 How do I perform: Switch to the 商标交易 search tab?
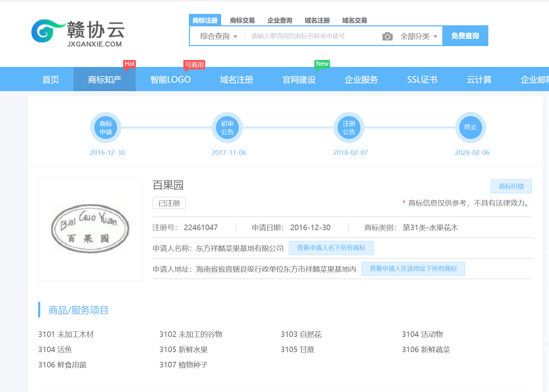point(242,20)
